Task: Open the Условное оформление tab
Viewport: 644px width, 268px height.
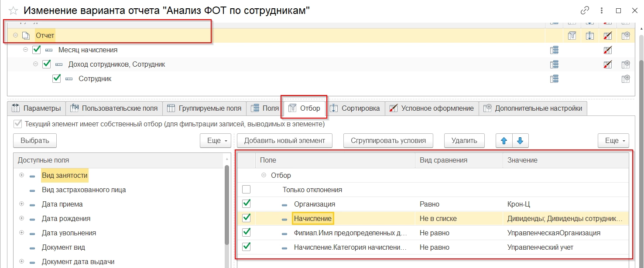Action: 432,109
